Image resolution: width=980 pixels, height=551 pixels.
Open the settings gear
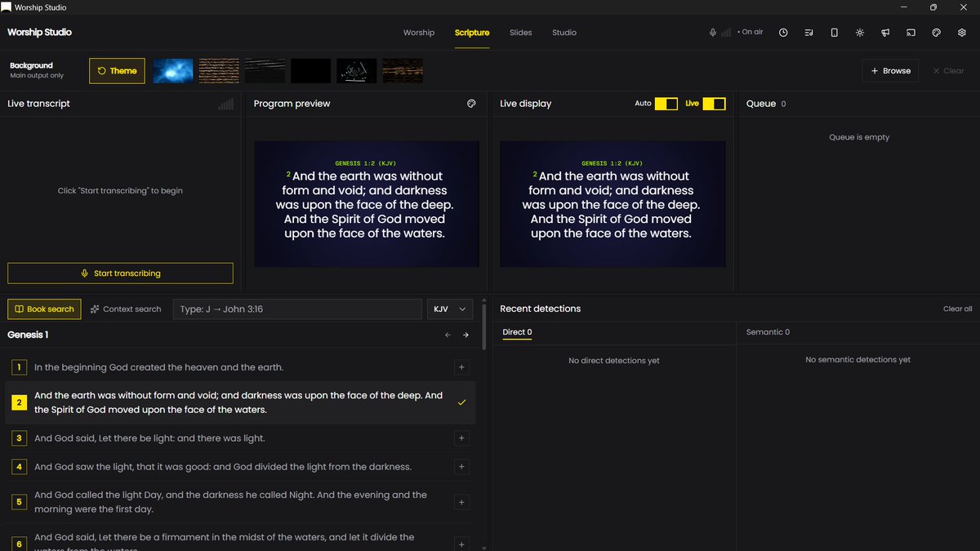tap(962, 33)
